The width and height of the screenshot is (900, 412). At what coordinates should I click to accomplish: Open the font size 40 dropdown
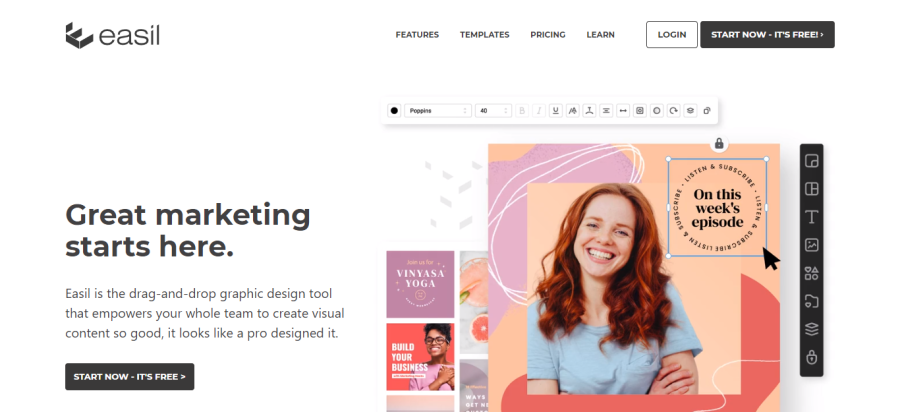[x=493, y=111]
